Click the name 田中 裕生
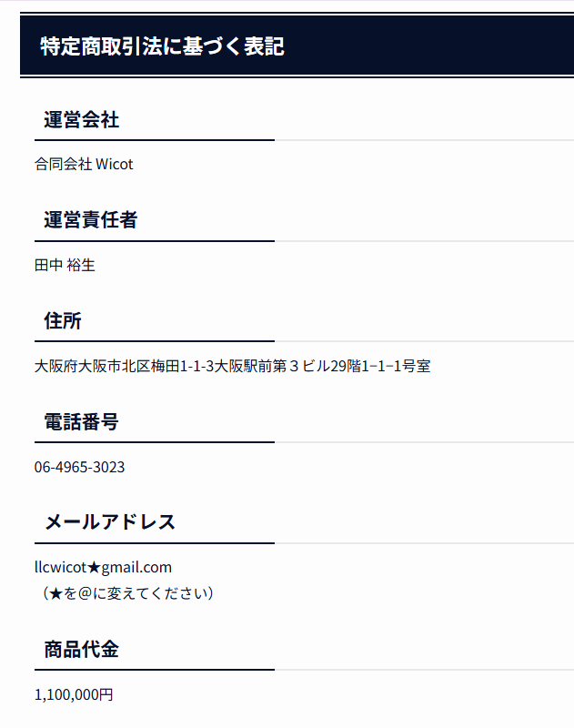 65,265
